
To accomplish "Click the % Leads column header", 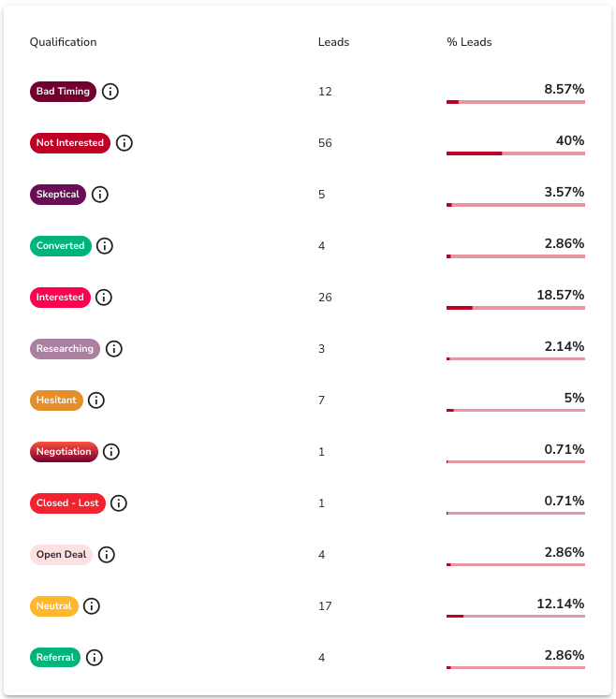I will coord(469,42).
